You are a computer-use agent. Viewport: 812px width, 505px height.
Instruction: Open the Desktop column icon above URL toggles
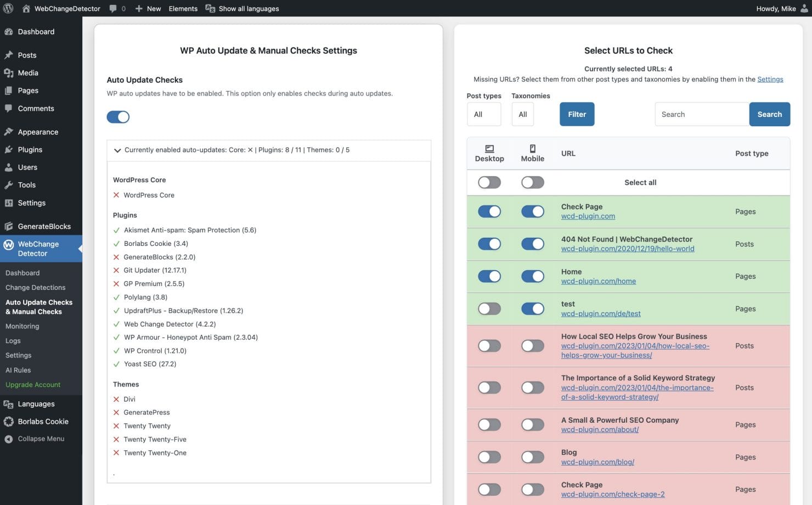pos(489,149)
